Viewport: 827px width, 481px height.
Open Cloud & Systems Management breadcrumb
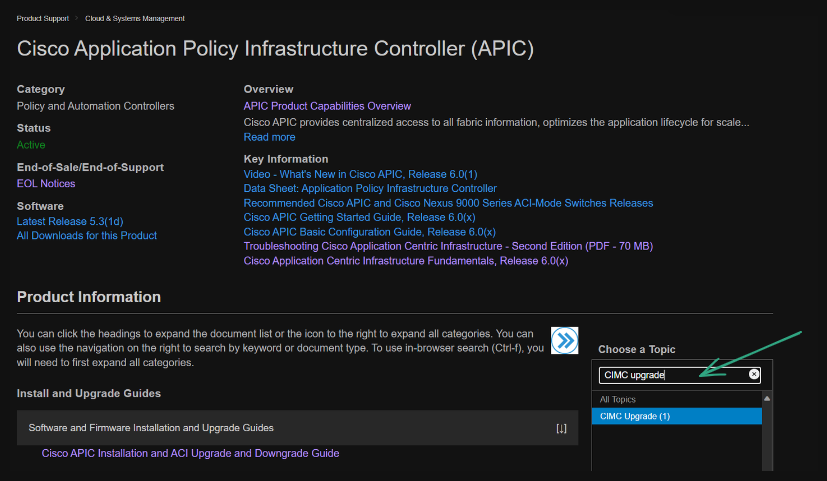[x=135, y=18]
